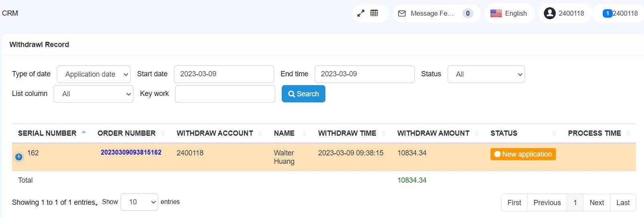The height and width of the screenshot is (218, 644).
Task: Click the fullscreen expand arrows icon
Action: tap(361, 13)
